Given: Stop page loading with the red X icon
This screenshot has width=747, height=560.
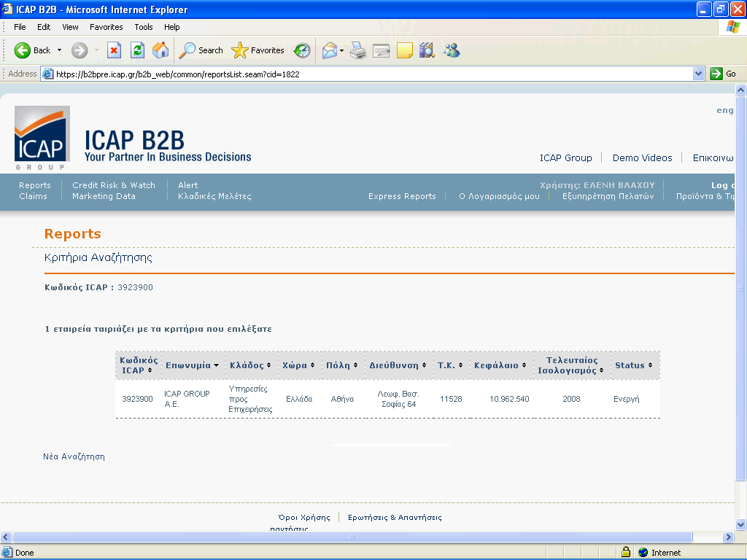Looking at the screenshot, I should pos(114,50).
